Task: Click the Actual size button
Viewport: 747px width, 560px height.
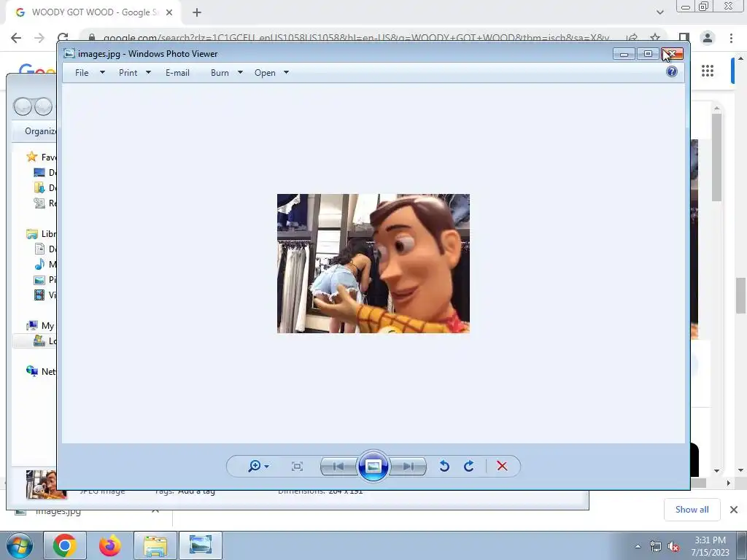Action: click(x=297, y=466)
